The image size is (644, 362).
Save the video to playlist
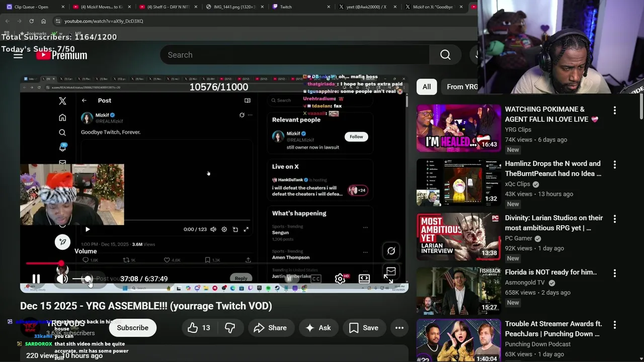(x=364, y=328)
